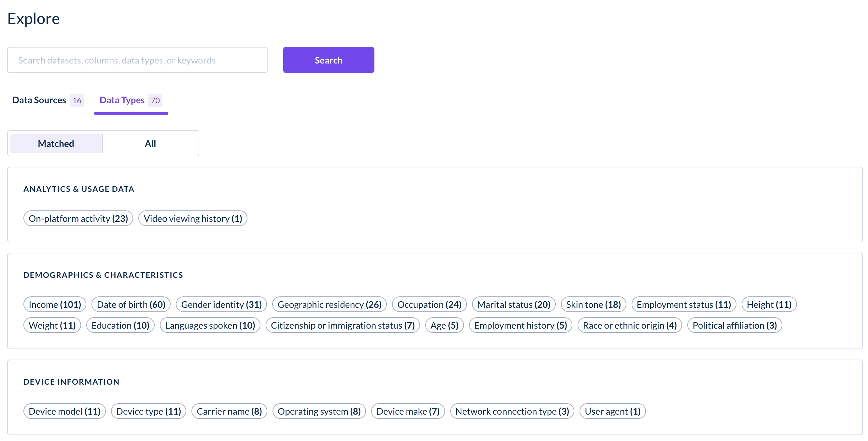Pick the User agent data type
This screenshot has width=868, height=441.
click(612, 411)
